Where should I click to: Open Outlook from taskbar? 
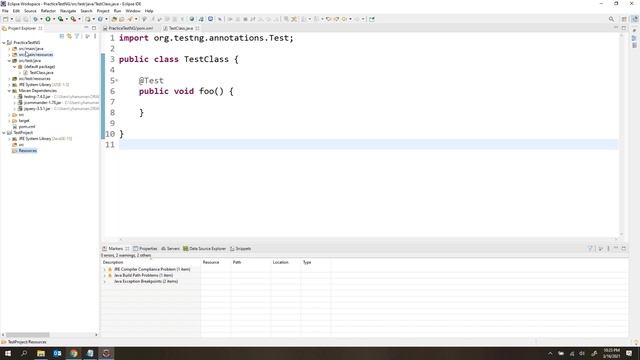tap(57, 353)
